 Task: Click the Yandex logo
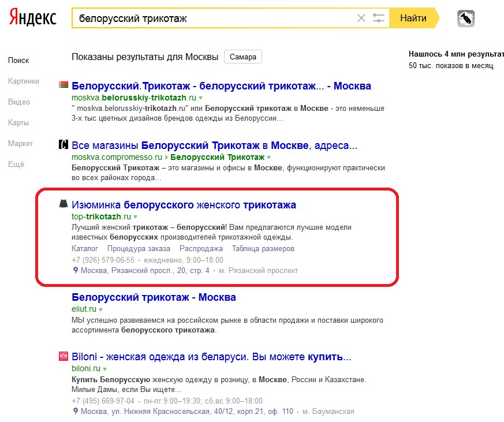click(32, 18)
